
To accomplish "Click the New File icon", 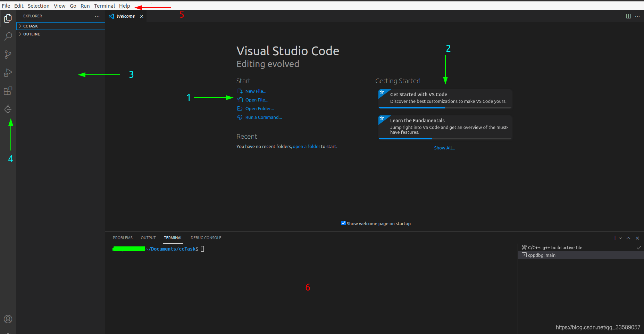I will tap(240, 91).
